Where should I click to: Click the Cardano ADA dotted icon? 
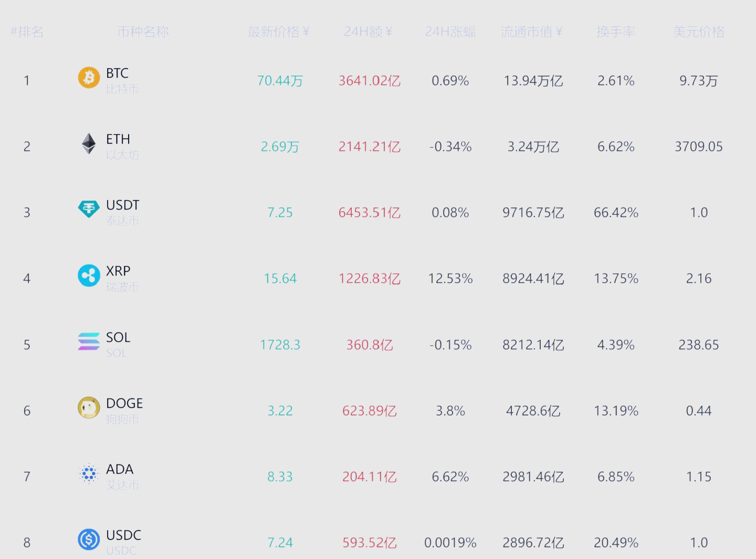click(89, 473)
